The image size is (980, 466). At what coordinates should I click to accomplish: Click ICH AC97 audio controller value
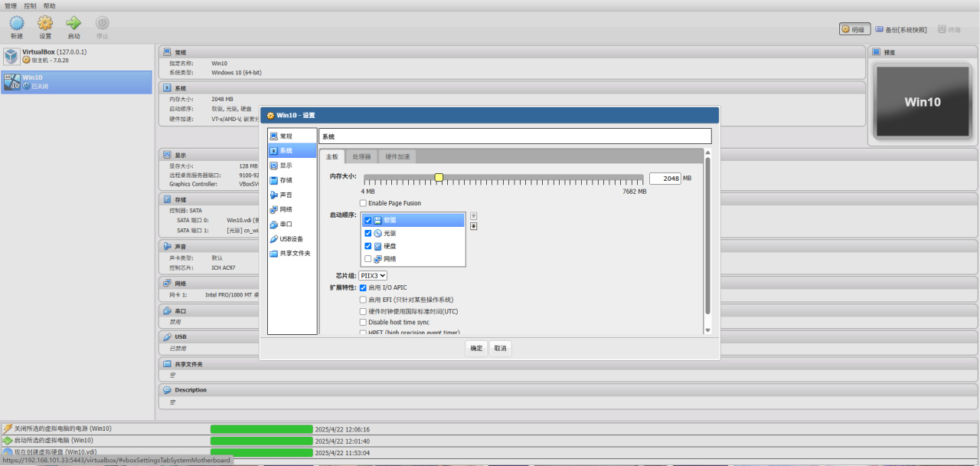tap(224, 267)
